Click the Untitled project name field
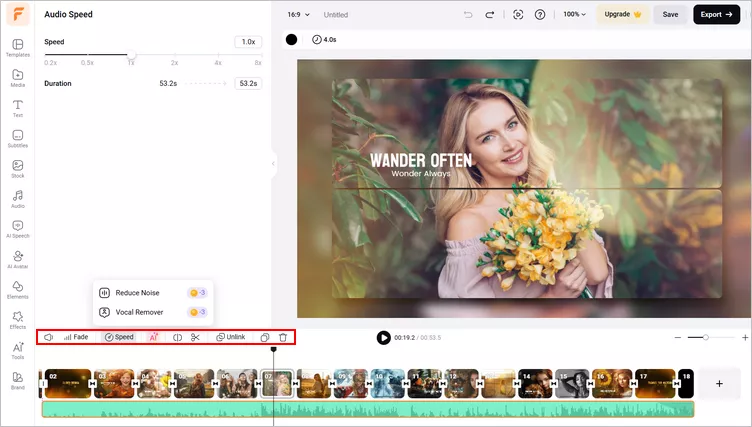The width and height of the screenshot is (752, 427). [336, 15]
